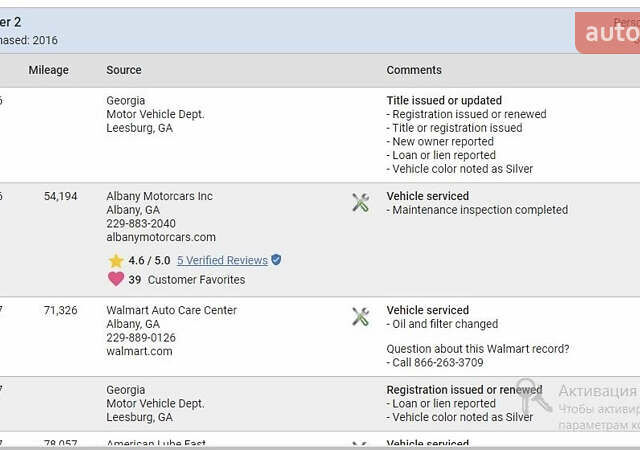The image size is (640, 450).
Task: Click the Source column header
Action: pyautogui.click(x=124, y=70)
